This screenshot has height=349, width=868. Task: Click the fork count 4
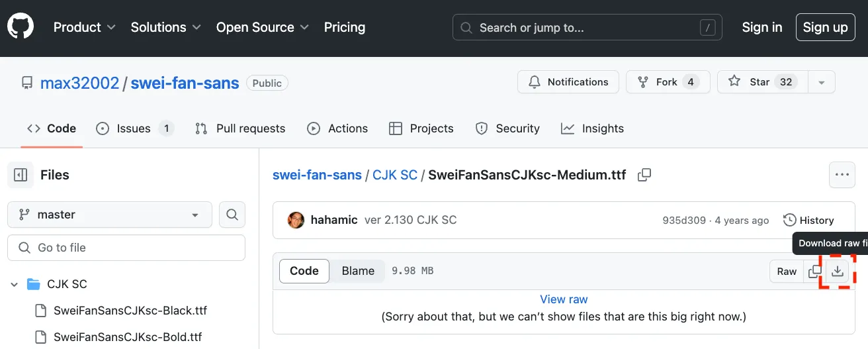pyautogui.click(x=691, y=82)
